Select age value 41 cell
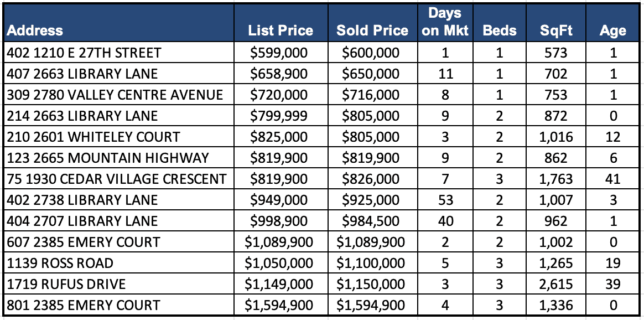The height and width of the screenshot is (320, 644). tap(612, 179)
